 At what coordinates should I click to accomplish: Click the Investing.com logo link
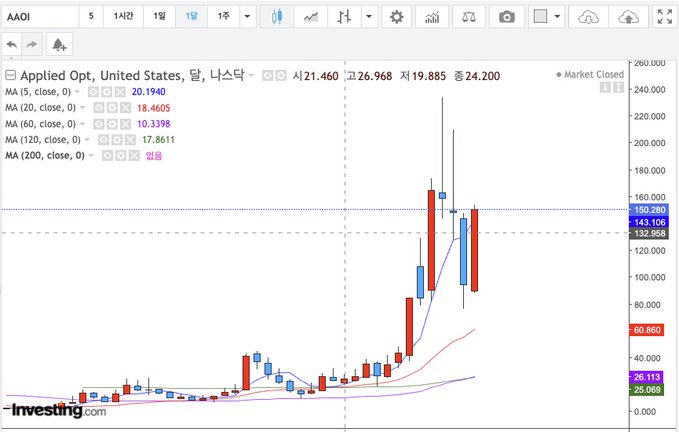click(x=58, y=410)
